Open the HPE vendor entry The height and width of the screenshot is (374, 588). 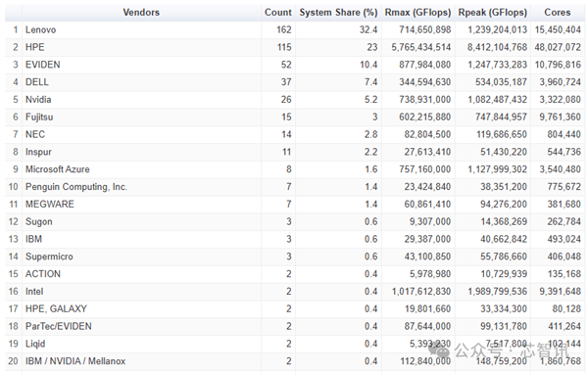pyautogui.click(x=35, y=47)
